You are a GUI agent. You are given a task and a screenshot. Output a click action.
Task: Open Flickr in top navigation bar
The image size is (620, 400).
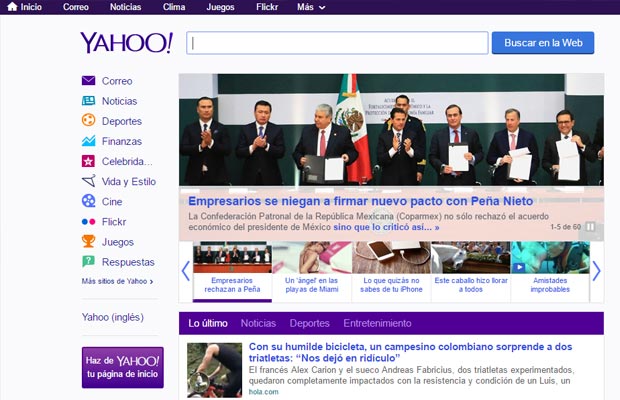click(267, 7)
